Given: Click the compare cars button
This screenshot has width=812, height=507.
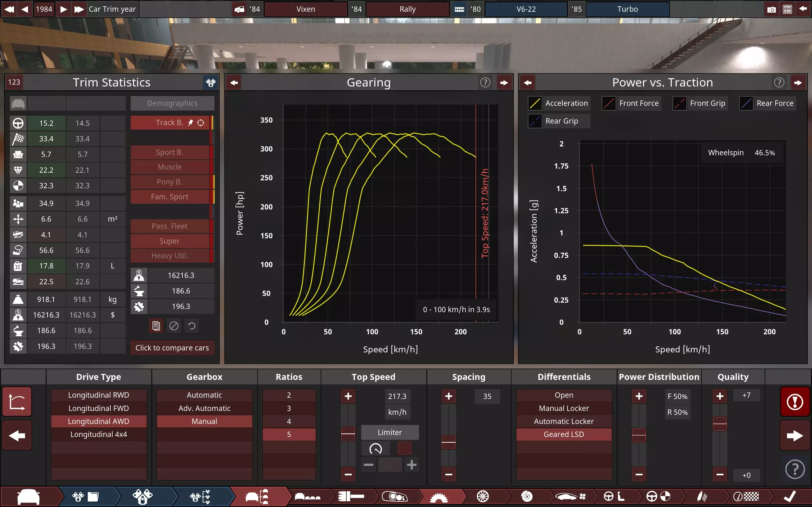Looking at the screenshot, I should [172, 348].
